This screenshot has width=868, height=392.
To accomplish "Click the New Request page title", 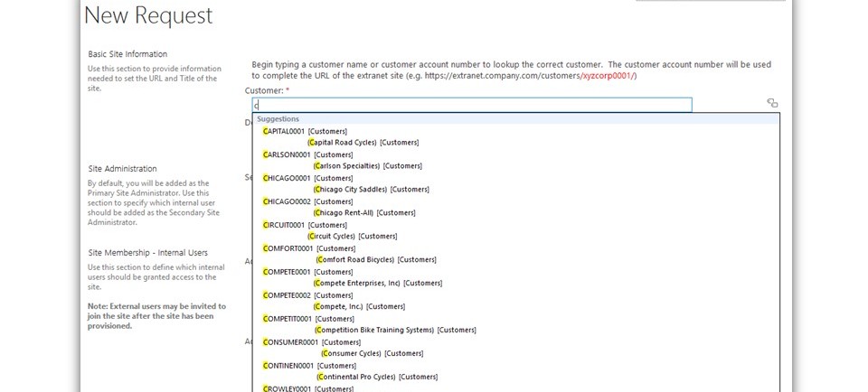I will click(x=148, y=15).
